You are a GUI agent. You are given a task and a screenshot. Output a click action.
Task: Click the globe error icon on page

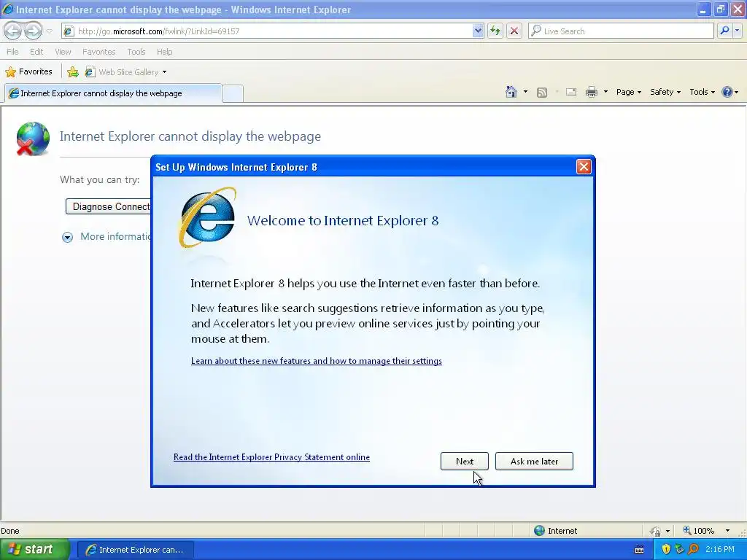coord(33,139)
